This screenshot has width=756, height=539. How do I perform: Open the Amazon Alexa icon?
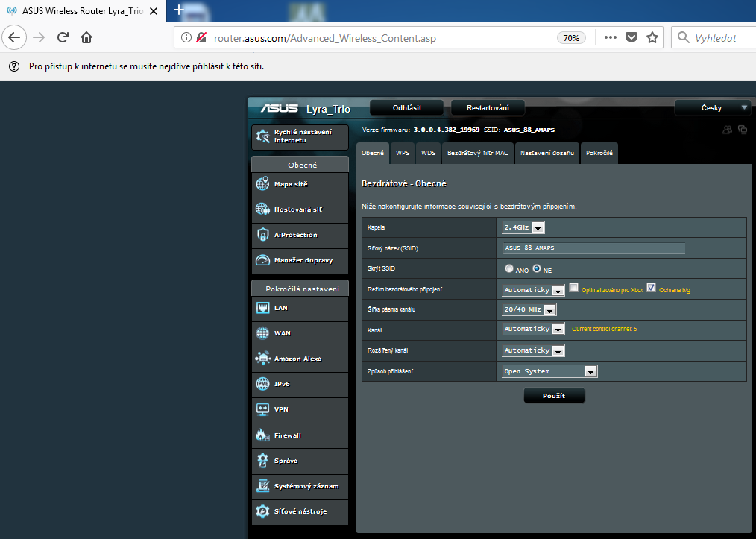[262, 359]
